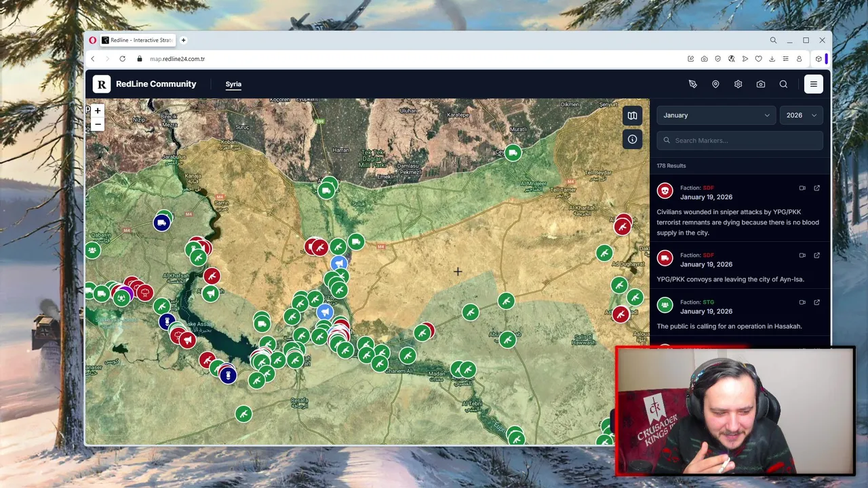The image size is (868, 488).
Task: Open sniper attacks report in new window
Action: tap(816, 188)
